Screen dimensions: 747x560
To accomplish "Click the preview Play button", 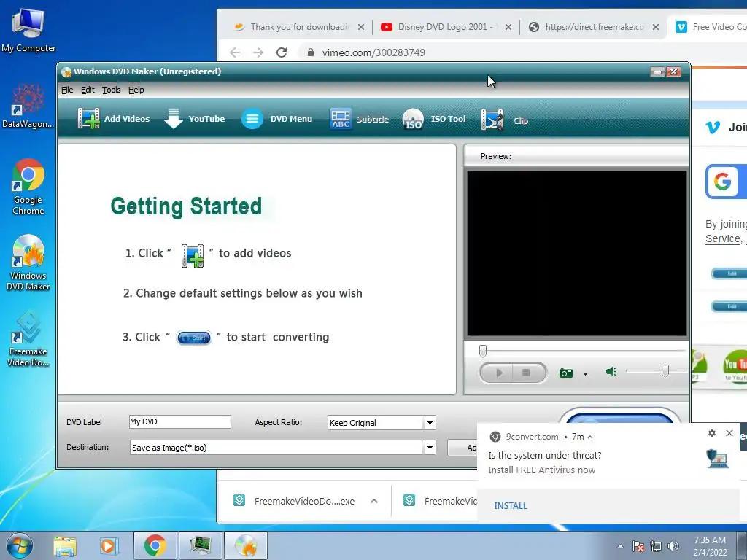I will point(498,373).
